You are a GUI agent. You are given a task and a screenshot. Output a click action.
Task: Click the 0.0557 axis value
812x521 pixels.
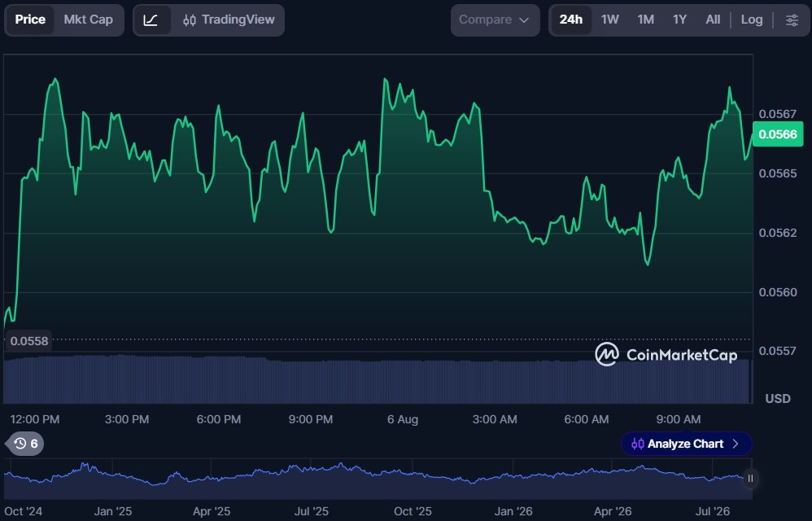click(x=778, y=351)
